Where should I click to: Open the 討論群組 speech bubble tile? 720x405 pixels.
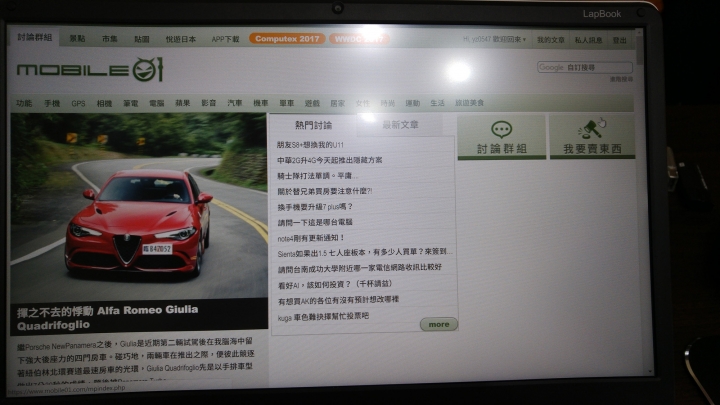point(501,137)
